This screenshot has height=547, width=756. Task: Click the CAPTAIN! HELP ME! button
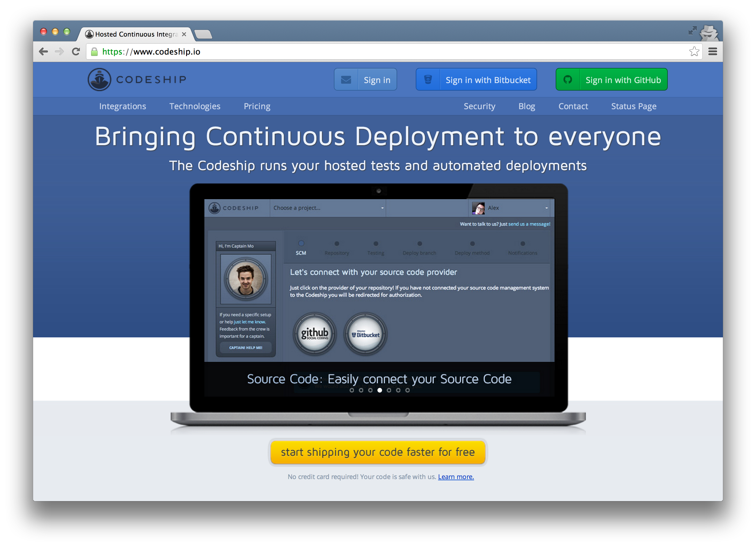(246, 347)
